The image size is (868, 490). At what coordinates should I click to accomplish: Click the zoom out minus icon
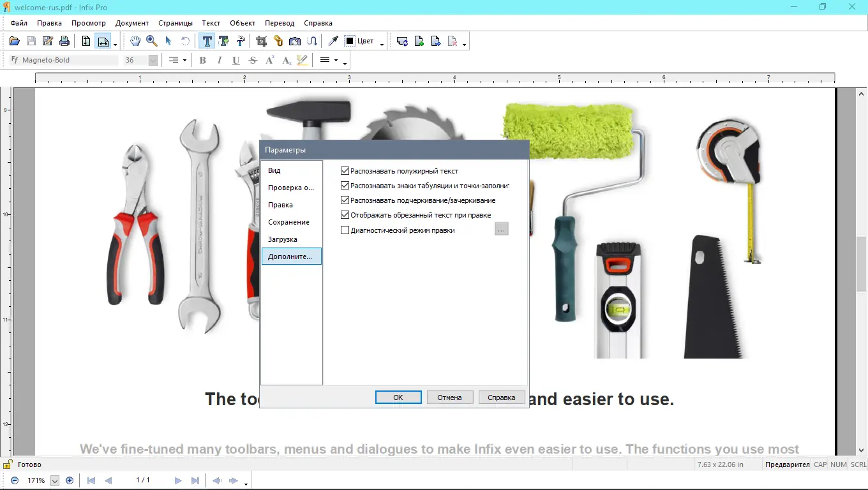15,480
